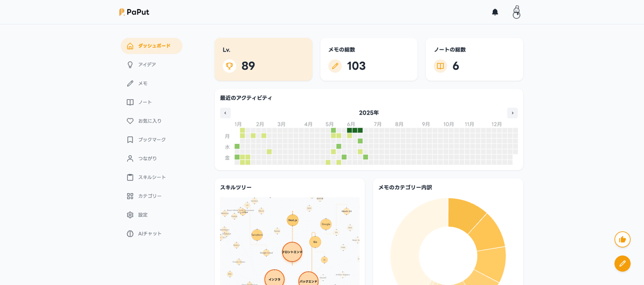Open スキルシート from the sidebar
The width and height of the screenshot is (644, 285).
[x=151, y=177]
